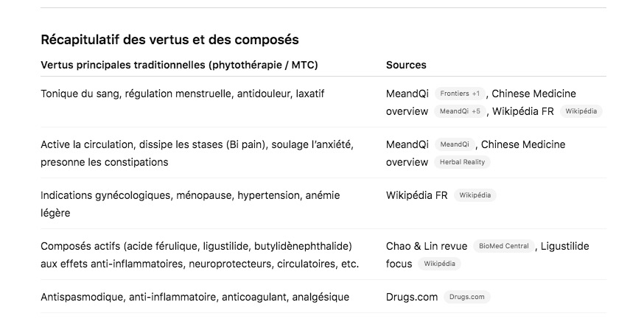Open the Drugs.com source chip
This screenshot has height=319, width=644.
pos(467,297)
